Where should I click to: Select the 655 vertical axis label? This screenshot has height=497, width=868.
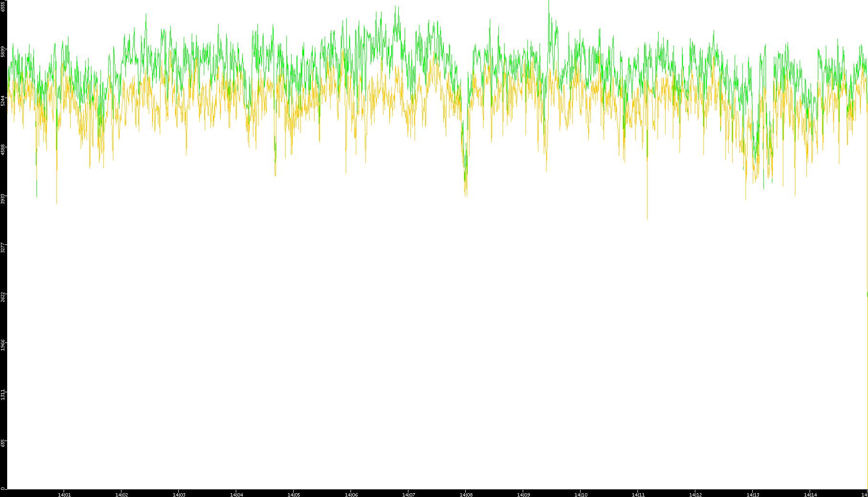(3, 443)
